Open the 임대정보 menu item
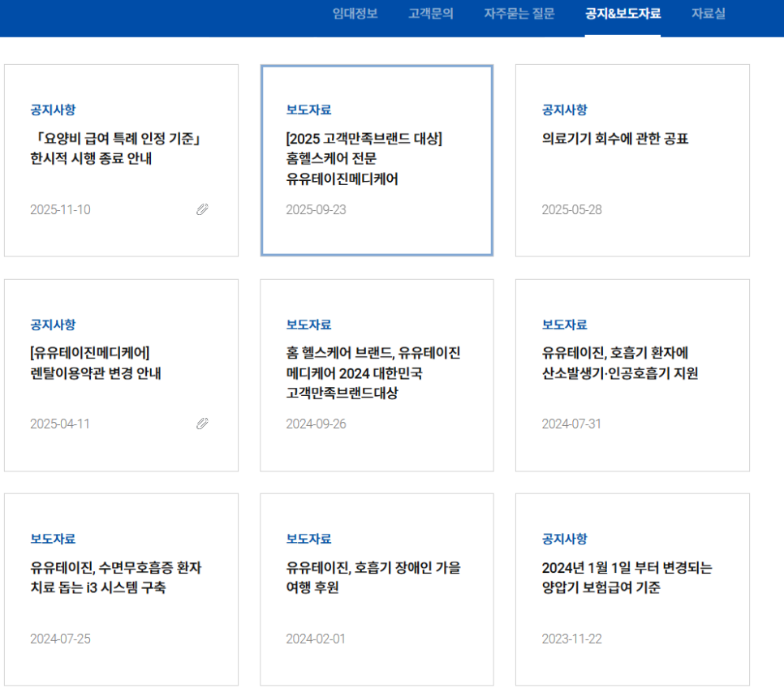 (x=355, y=14)
